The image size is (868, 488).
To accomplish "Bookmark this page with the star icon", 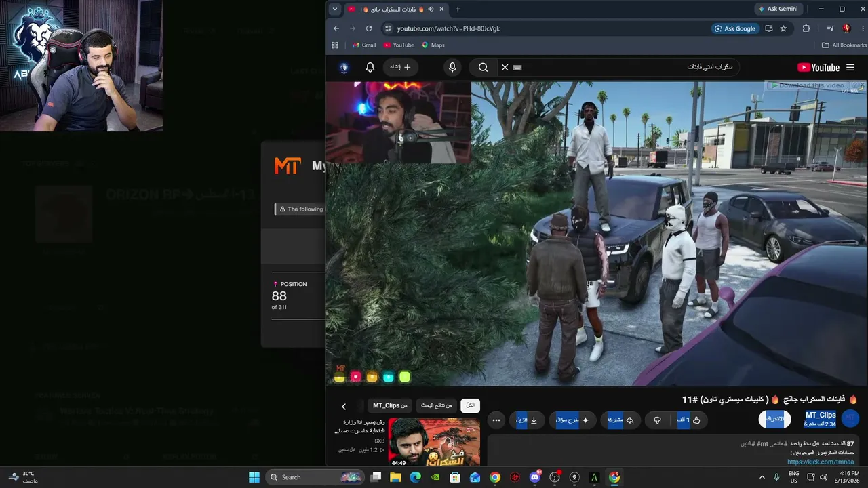I will click(783, 28).
